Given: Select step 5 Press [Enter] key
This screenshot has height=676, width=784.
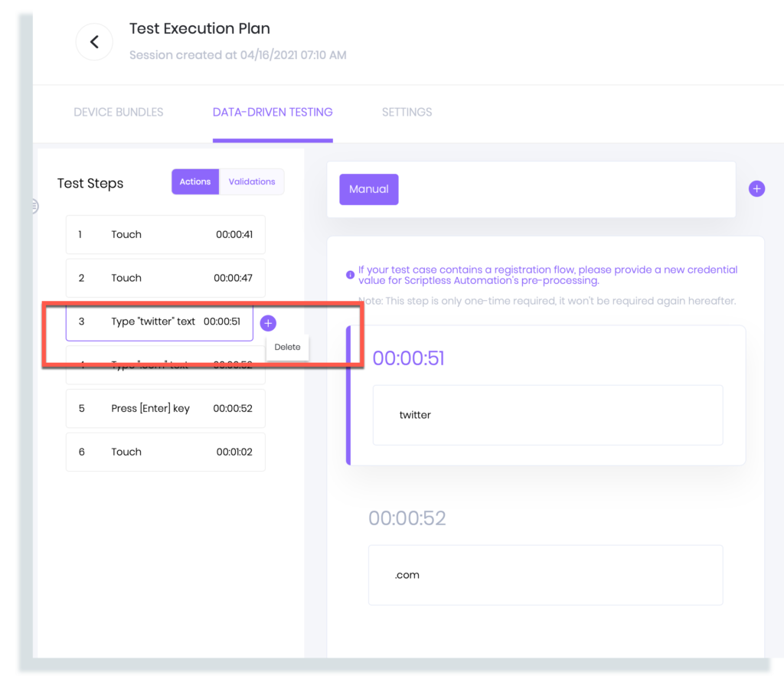Looking at the screenshot, I should 165,409.
